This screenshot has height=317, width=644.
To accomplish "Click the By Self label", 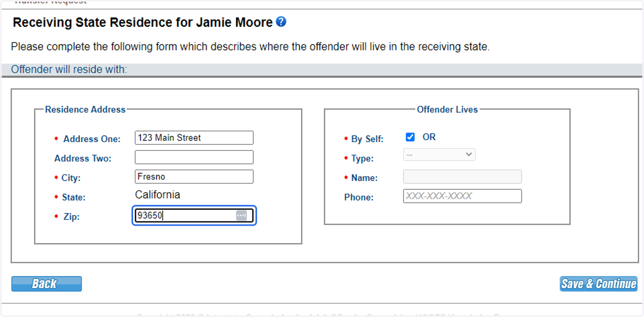I will [x=368, y=139].
